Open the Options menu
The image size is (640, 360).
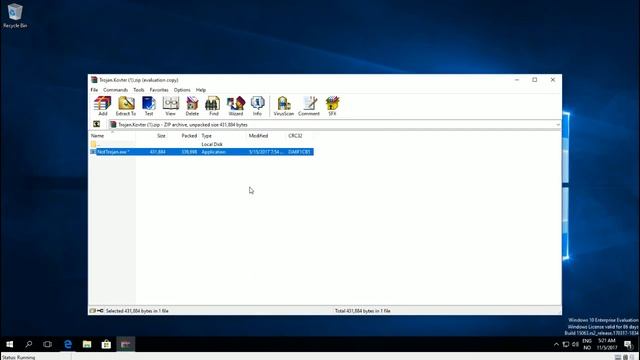182,90
